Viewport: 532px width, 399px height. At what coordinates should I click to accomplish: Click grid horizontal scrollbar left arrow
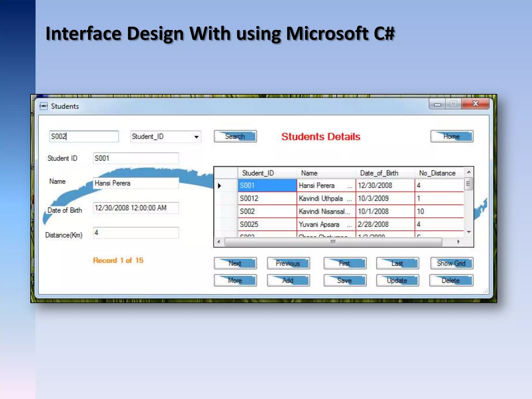(219, 242)
